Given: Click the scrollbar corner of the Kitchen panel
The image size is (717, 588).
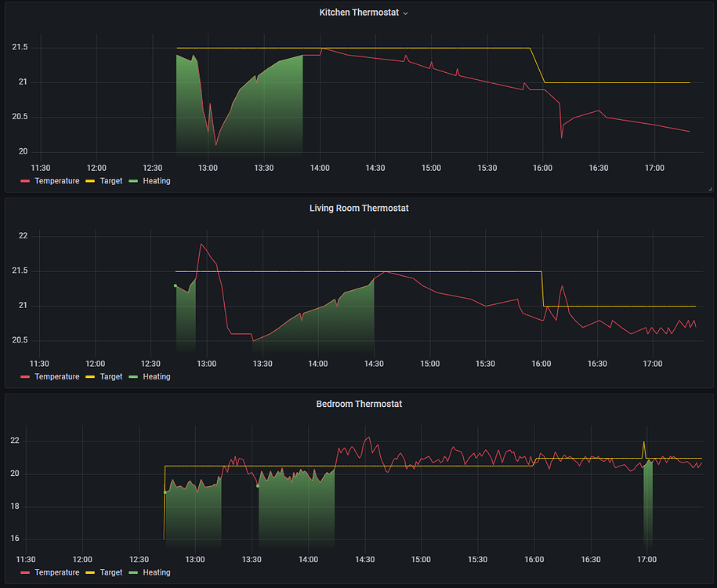Looking at the screenshot, I should click(711, 188).
